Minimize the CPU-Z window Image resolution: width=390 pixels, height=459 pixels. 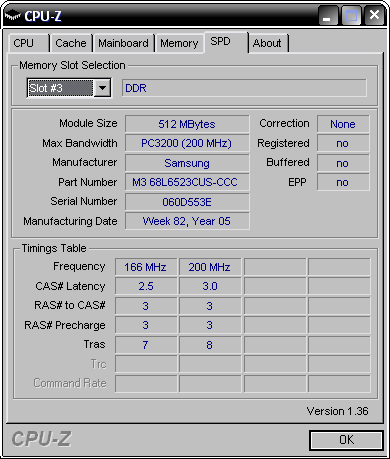coord(328,16)
